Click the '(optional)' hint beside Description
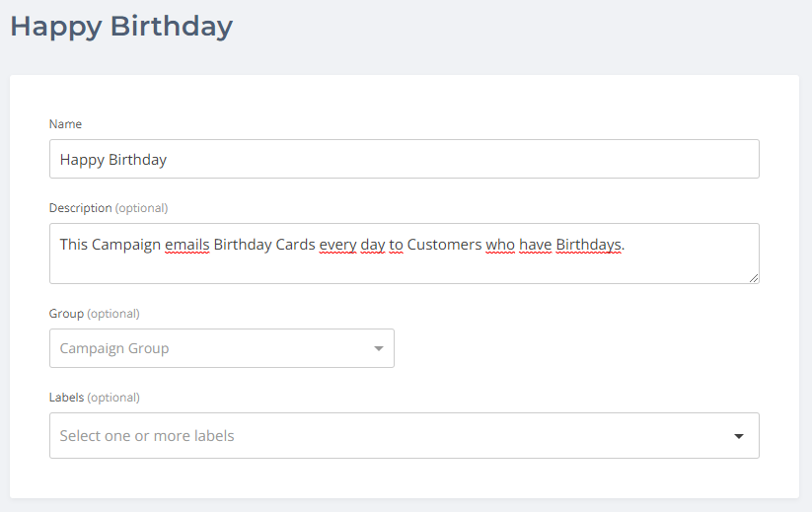 coord(141,208)
